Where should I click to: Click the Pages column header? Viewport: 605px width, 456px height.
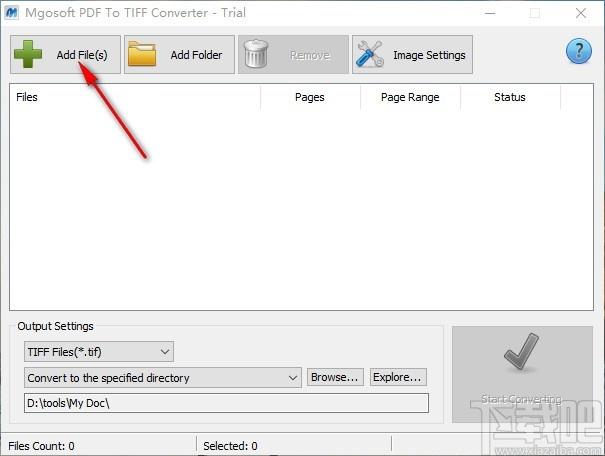click(x=310, y=97)
